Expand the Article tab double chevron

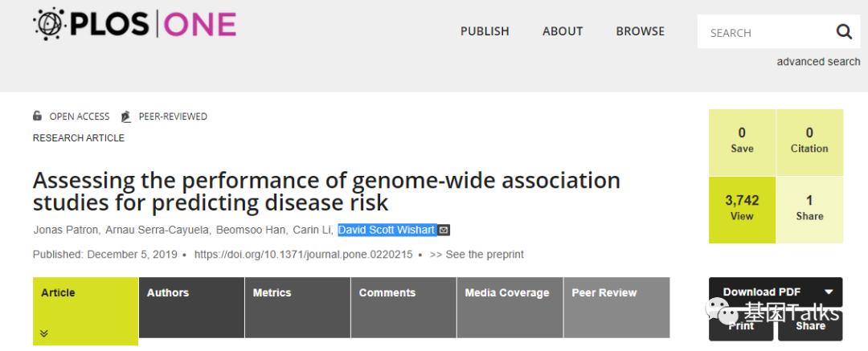[x=43, y=333]
